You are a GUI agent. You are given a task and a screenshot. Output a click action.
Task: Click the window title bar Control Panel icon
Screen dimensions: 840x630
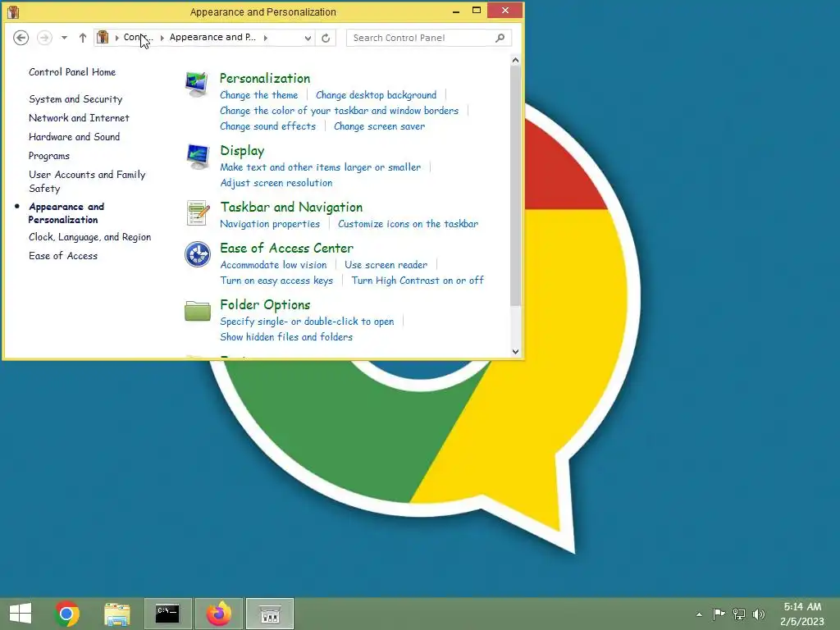13,11
